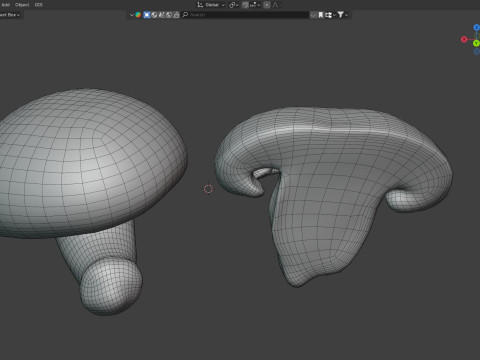The height and width of the screenshot is (360, 480).
Task: Click the colorful circle icon
Action: pyautogui.click(x=138, y=15)
